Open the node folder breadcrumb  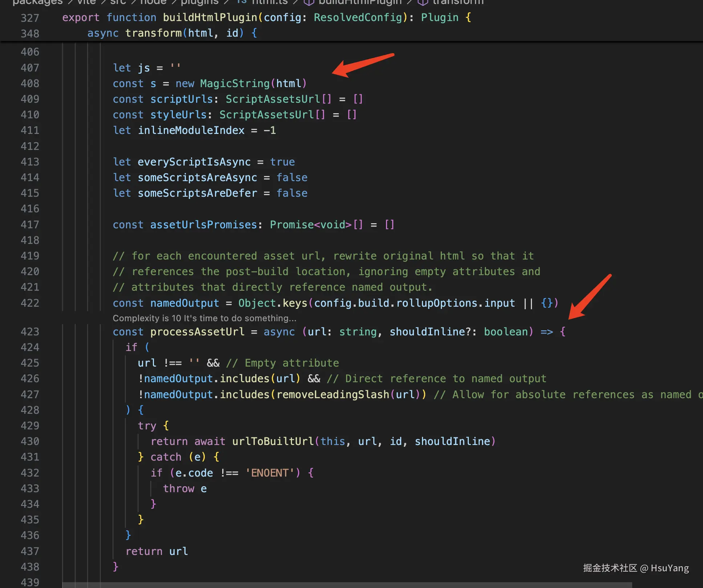(153, 2)
